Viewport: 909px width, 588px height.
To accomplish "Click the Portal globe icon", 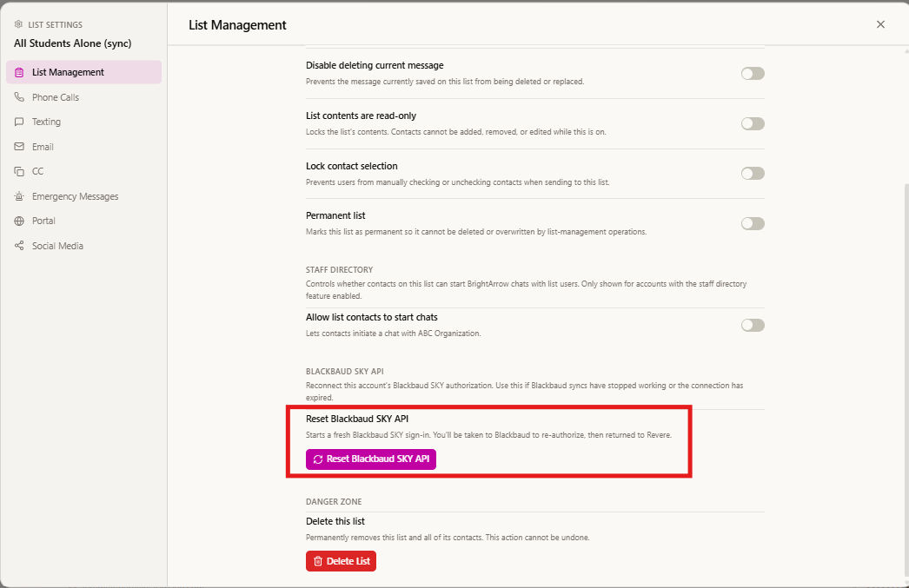I will 19,221.
